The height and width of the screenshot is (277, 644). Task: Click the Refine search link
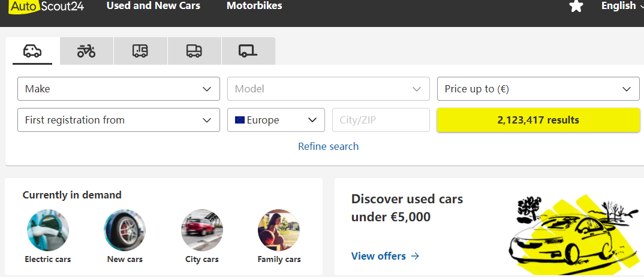(328, 146)
